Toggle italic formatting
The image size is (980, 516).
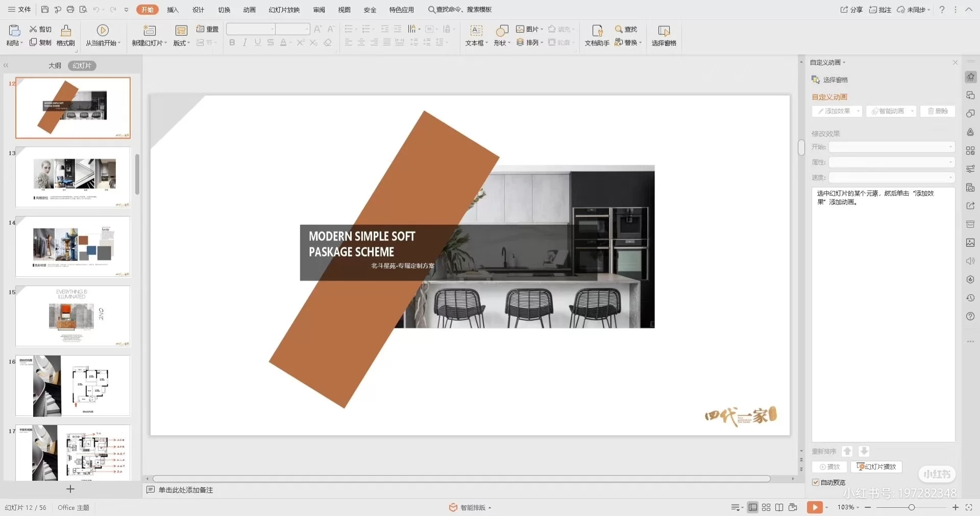point(245,42)
